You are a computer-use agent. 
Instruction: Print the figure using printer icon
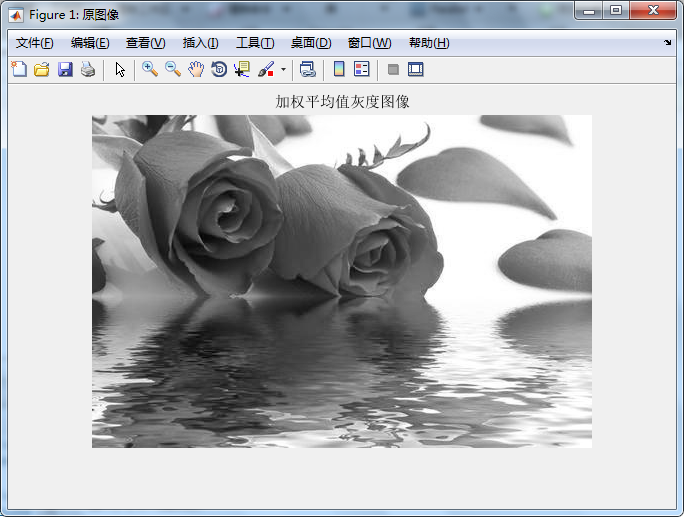88,69
